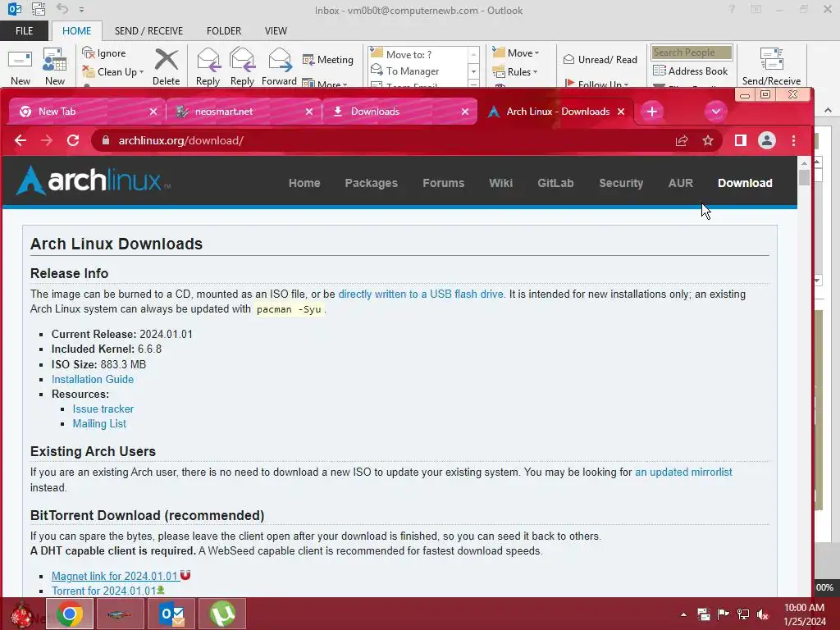Click the share page icon in address bar
840x630 pixels.
[682, 140]
